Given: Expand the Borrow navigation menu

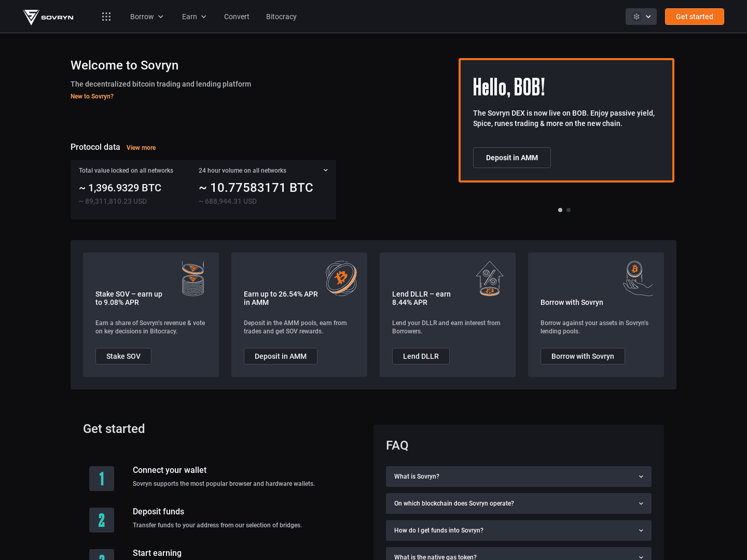Looking at the screenshot, I should tap(147, 16).
